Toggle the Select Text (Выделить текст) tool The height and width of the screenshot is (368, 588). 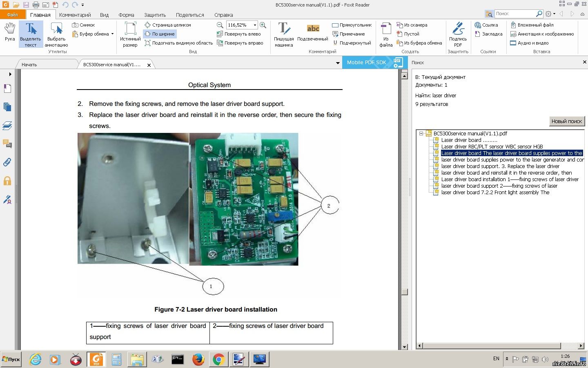31,34
